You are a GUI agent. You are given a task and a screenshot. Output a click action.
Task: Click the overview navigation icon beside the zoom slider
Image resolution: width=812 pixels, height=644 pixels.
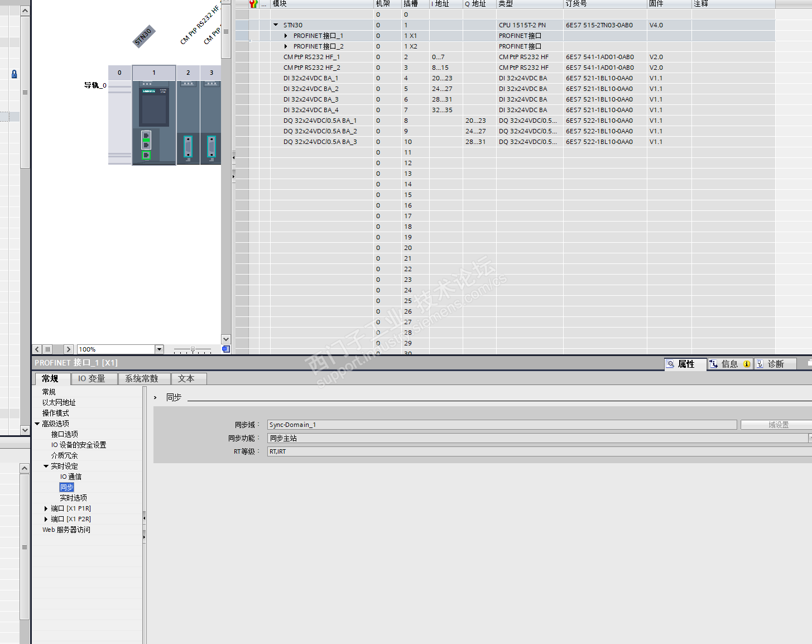click(x=226, y=349)
